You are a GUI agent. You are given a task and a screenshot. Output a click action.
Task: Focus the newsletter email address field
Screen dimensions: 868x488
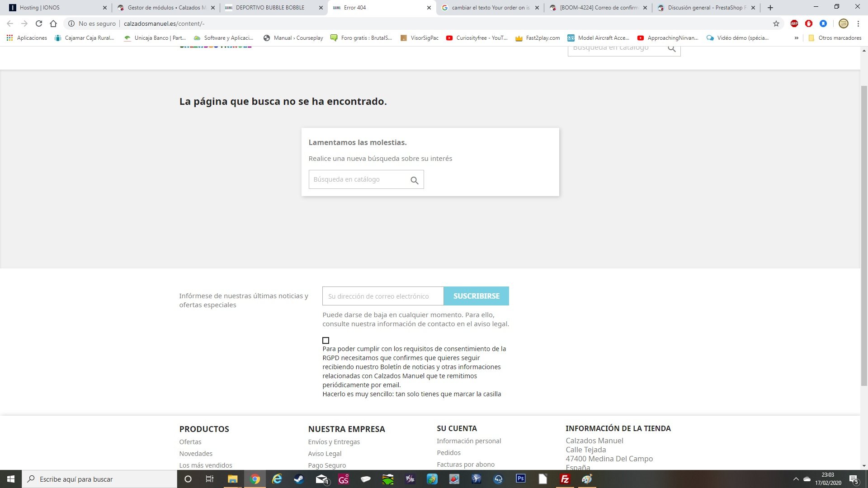coord(382,296)
